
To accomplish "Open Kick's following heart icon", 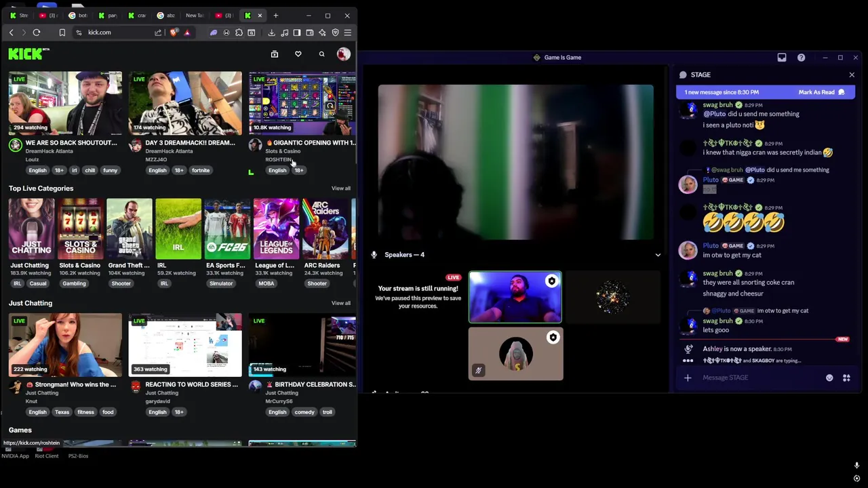I will tap(298, 54).
